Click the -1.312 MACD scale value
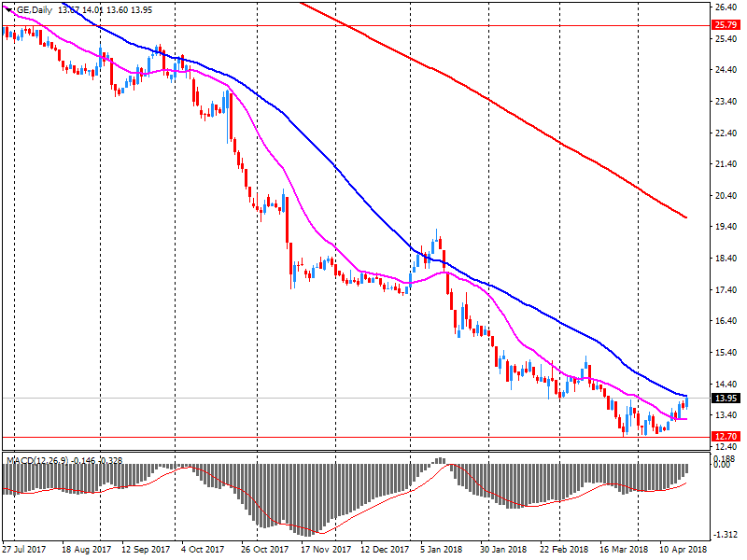Image resolution: width=747 pixels, height=560 pixels. pos(726,535)
